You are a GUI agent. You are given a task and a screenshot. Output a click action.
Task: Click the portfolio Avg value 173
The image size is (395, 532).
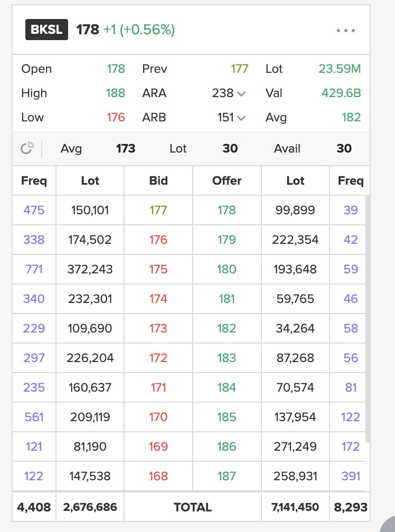click(x=126, y=148)
